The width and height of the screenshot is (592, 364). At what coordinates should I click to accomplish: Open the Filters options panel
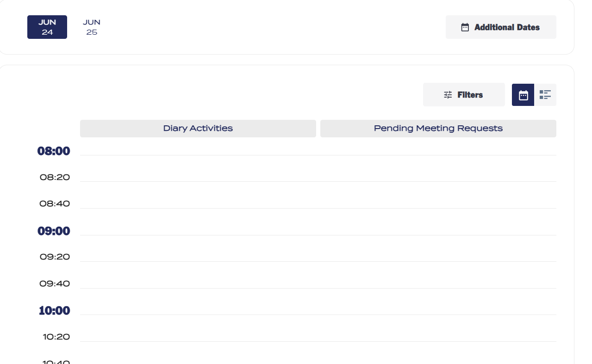[463, 94]
